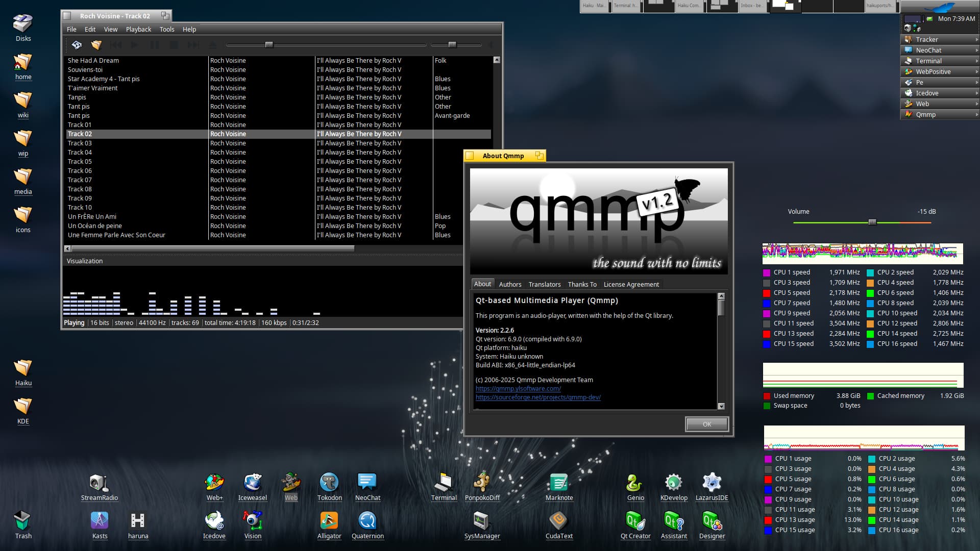Skip to previous track in Qmmp toolbar

click(x=116, y=45)
